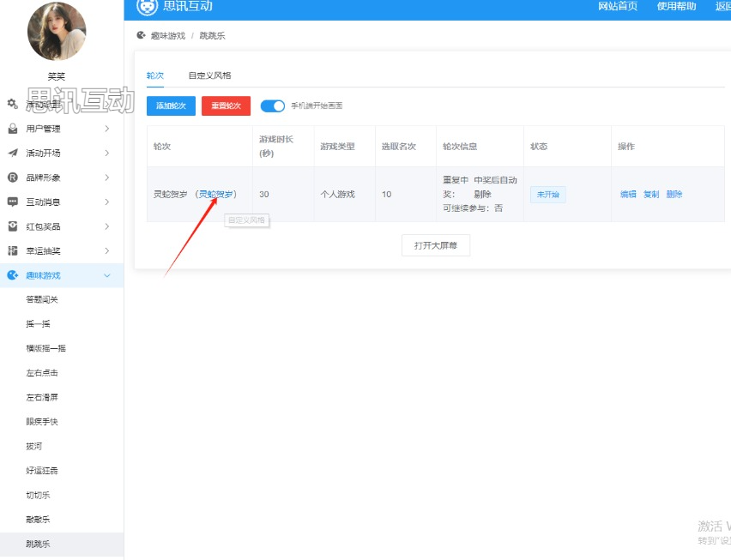Open the 摇一摇 game menu item
Image resolution: width=731 pixels, height=560 pixels.
(x=38, y=324)
